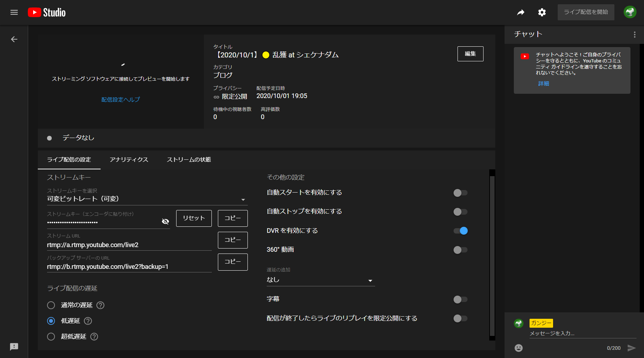Image resolution: width=644 pixels, height=358 pixels.
Task: Click the ライブ配信を開始 button
Action: tap(586, 12)
